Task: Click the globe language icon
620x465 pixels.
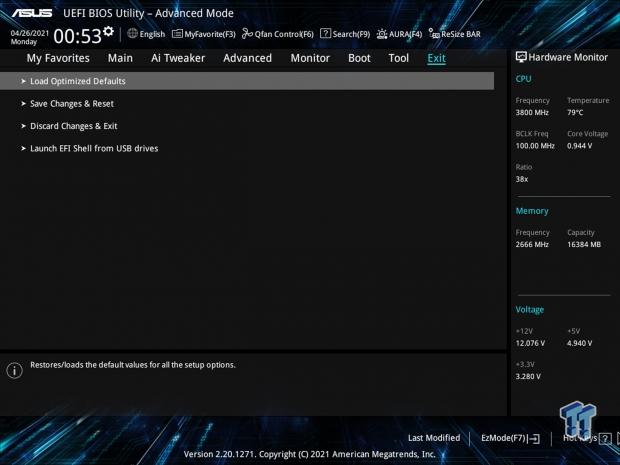Action: point(132,34)
